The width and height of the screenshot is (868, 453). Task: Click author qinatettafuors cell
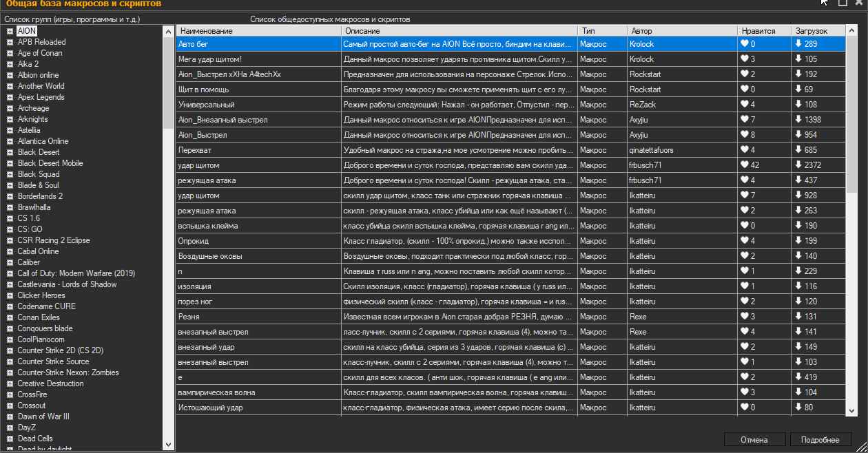(682, 150)
